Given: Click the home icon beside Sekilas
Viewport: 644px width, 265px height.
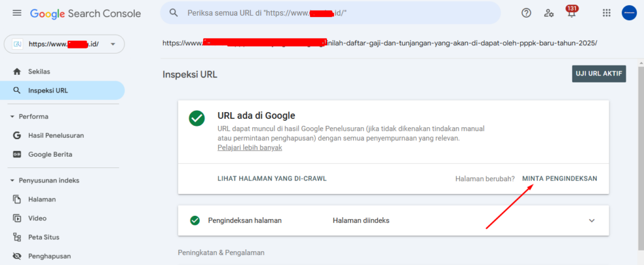Looking at the screenshot, I should tap(17, 72).
